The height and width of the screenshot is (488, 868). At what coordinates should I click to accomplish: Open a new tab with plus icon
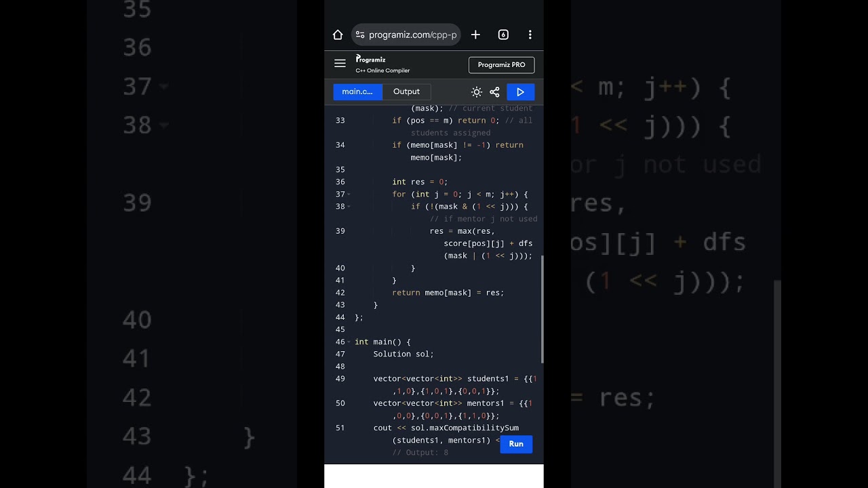point(475,35)
